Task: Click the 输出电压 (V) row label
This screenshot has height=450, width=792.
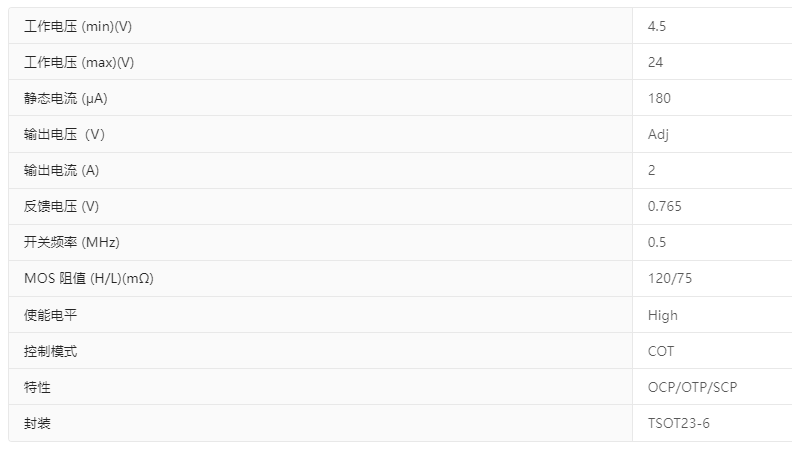Action: click(64, 134)
